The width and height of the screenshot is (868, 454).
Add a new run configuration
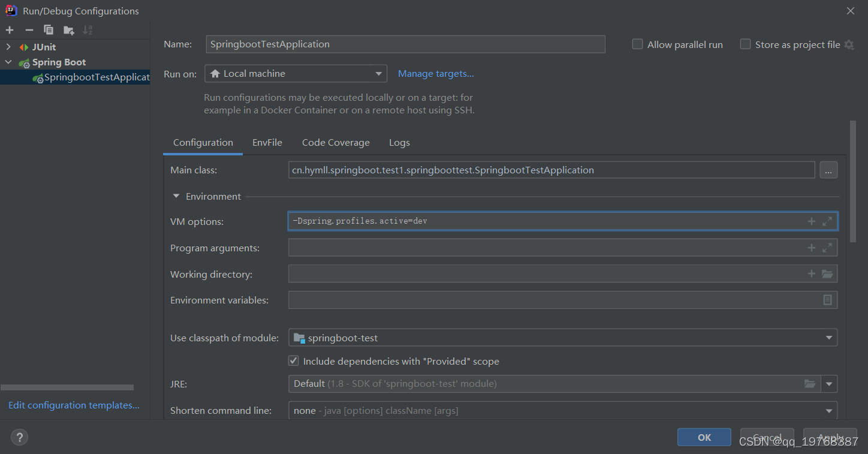(10, 30)
